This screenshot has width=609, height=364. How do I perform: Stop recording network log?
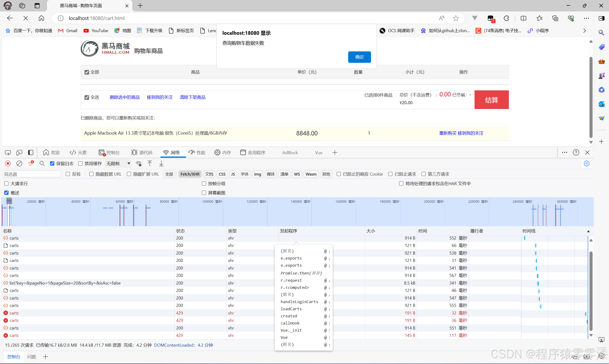point(8,163)
